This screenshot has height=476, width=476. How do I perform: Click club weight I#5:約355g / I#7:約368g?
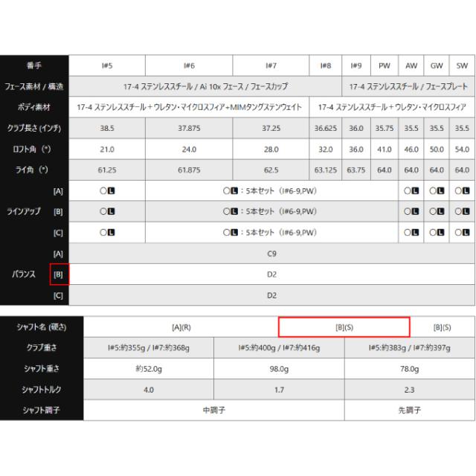(149, 348)
